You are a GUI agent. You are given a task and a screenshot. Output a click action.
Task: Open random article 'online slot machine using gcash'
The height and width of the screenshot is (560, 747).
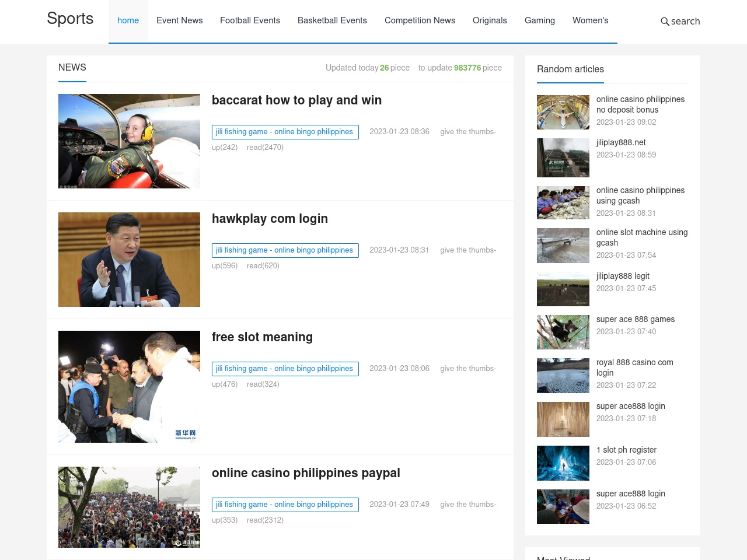point(642,237)
